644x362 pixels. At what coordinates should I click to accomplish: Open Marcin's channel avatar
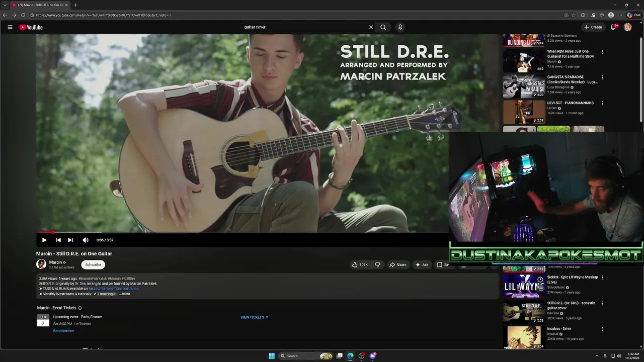click(x=41, y=264)
